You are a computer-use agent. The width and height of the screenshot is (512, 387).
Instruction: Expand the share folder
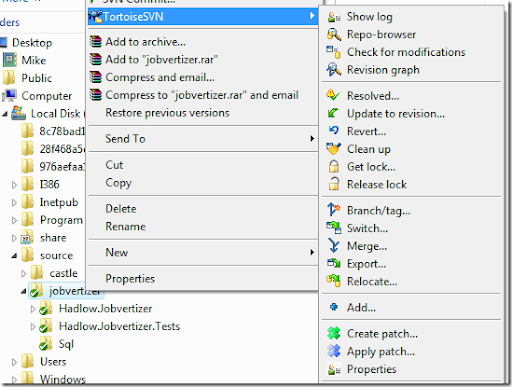tap(14, 238)
